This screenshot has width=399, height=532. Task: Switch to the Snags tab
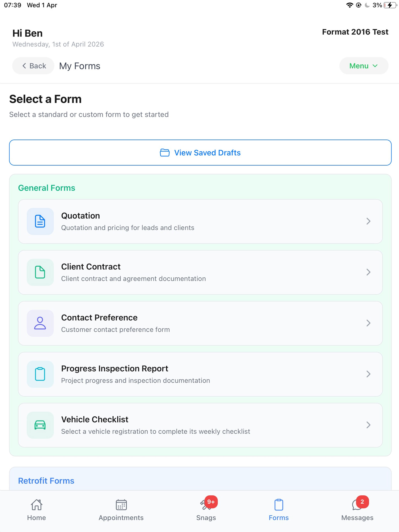[206, 510]
